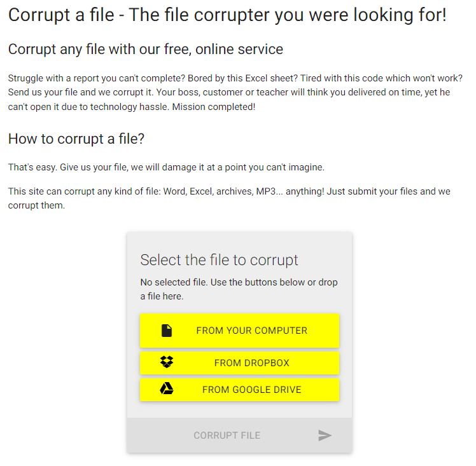Select the FROM GOOGLE DRIVE button label
The height and width of the screenshot is (466, 476).
pos(251,390)
